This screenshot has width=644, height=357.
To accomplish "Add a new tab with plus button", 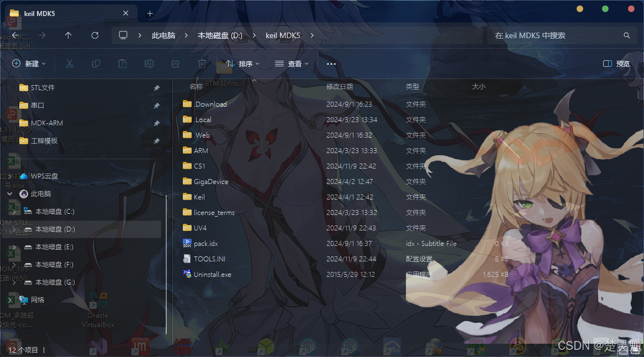I will (x=150, y=14).
